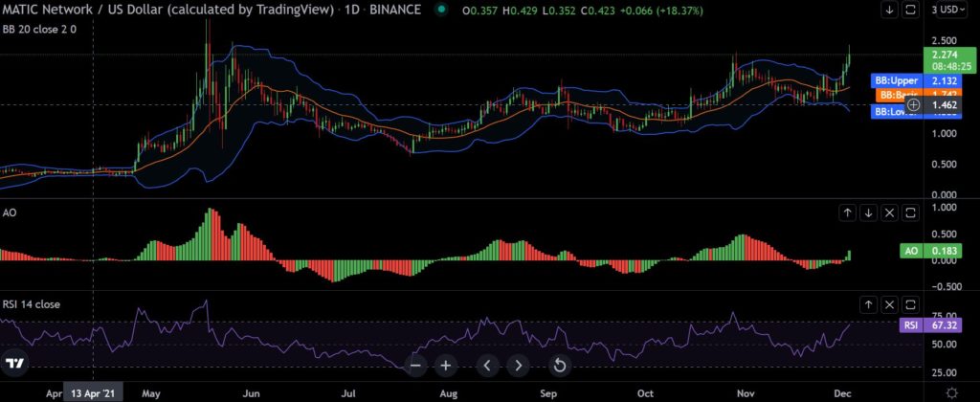Click the 1D interval in chart title

pyautogui.click(x=352, y=11)
